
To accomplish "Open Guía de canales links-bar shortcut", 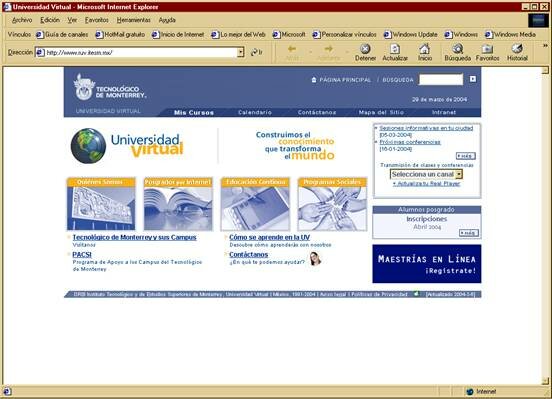I will [x=62, y=35].
